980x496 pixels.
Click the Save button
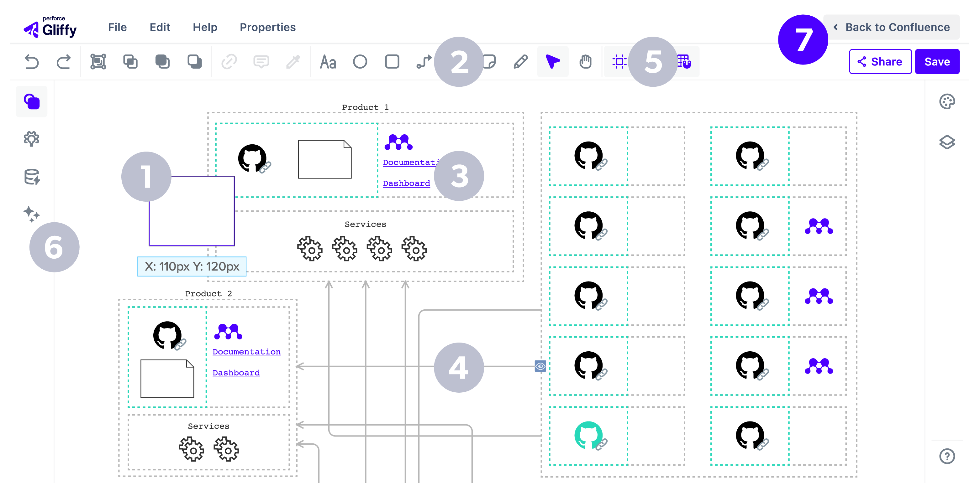(x=937, y=62)
